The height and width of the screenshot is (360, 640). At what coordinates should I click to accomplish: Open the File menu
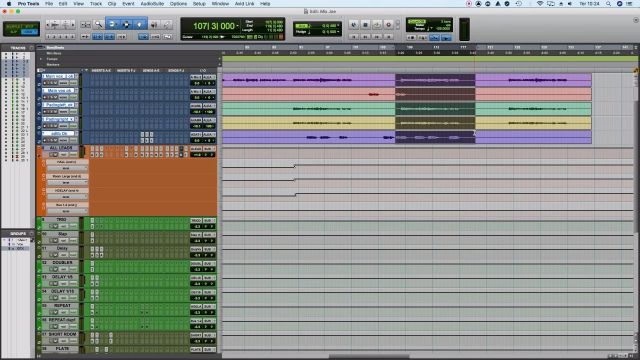click(x=49, y=4)
